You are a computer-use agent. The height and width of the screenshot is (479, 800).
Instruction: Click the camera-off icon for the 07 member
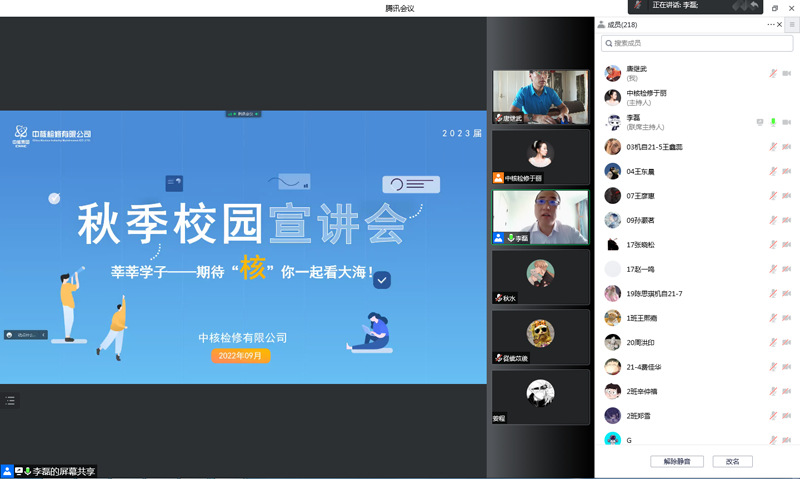click(x=787, y=195)
